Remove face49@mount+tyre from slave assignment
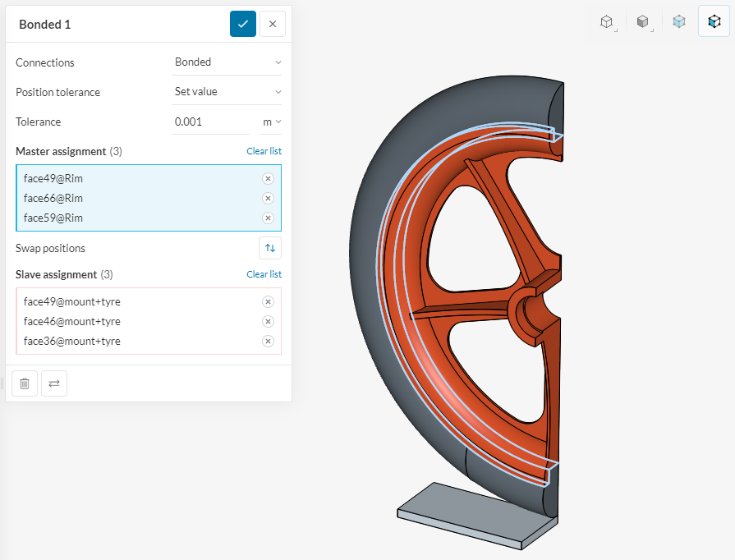The width and height of the screenshot is (735, 560). 268,302
